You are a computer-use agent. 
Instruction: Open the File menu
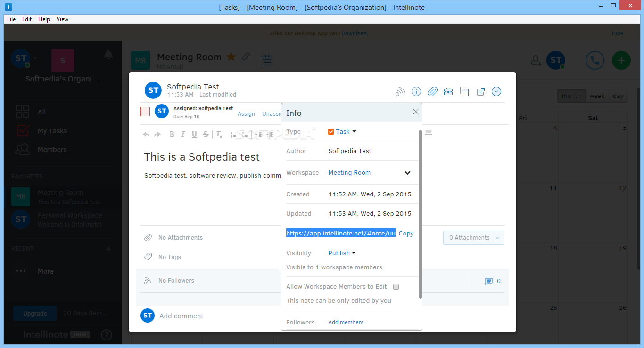pos(11,19)
